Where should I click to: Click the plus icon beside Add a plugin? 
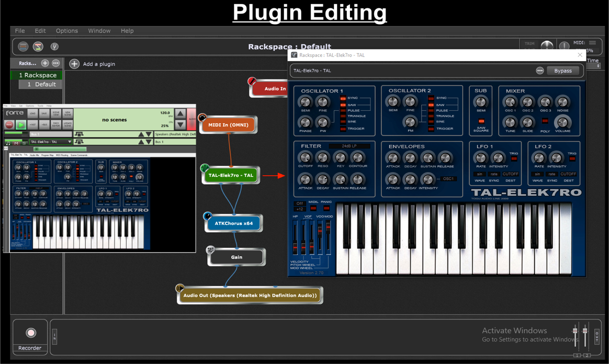(74, 64)
